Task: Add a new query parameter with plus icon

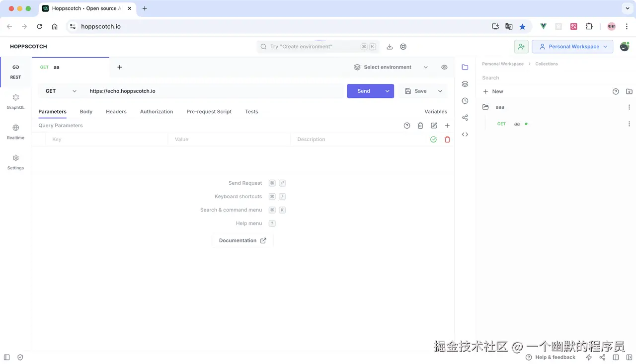Action: pos(447,126)
